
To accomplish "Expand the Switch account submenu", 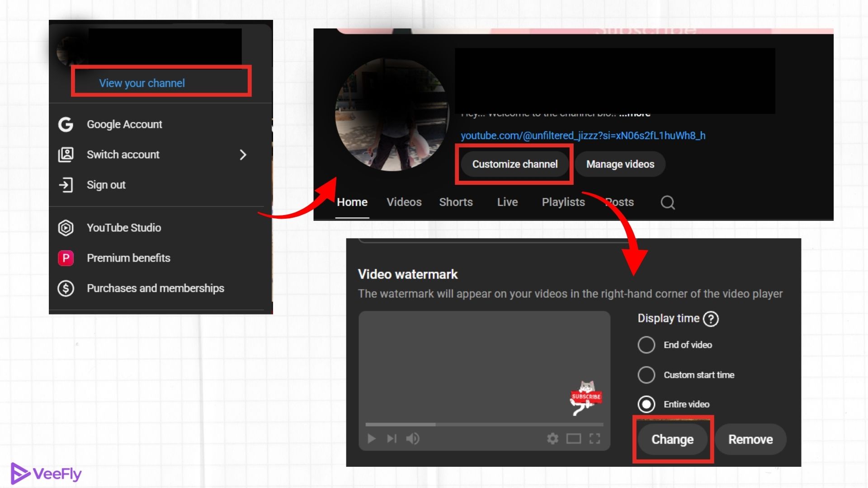I will 243,155.
